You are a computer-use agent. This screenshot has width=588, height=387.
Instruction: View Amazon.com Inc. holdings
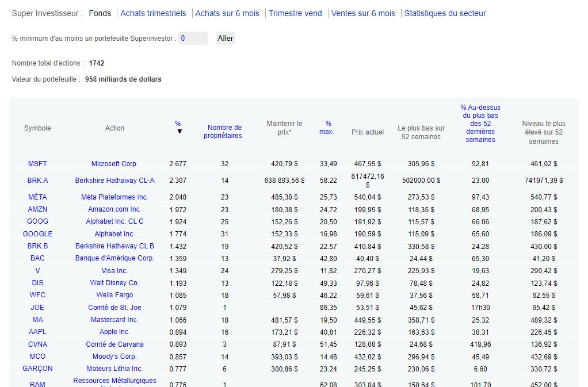(x=114, y=209)
